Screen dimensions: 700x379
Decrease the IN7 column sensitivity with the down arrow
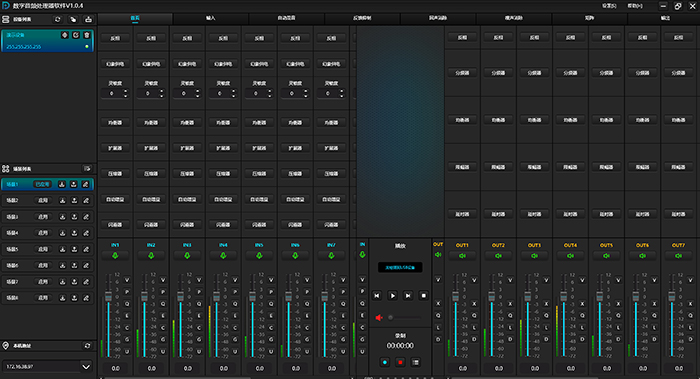pyautogui.click(x=342, y=96)
